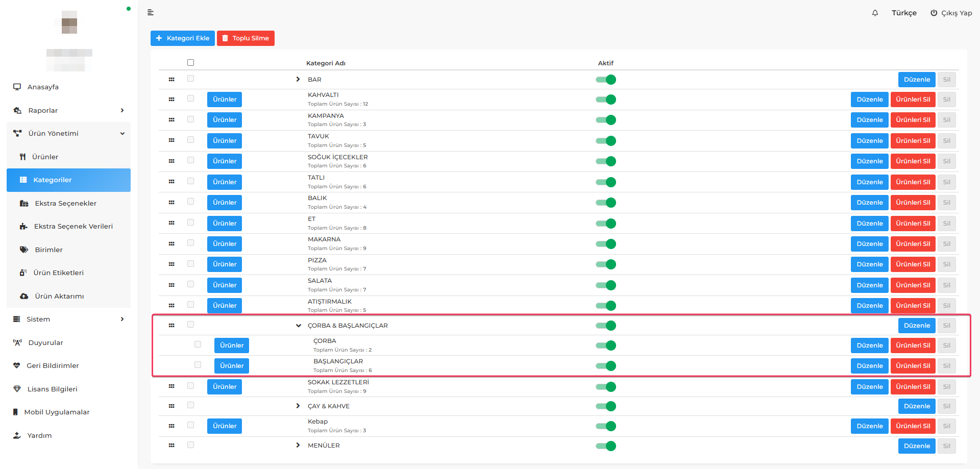
Task: Click the Birimler tag icon in sidebar
Action: tap(24, 250)
